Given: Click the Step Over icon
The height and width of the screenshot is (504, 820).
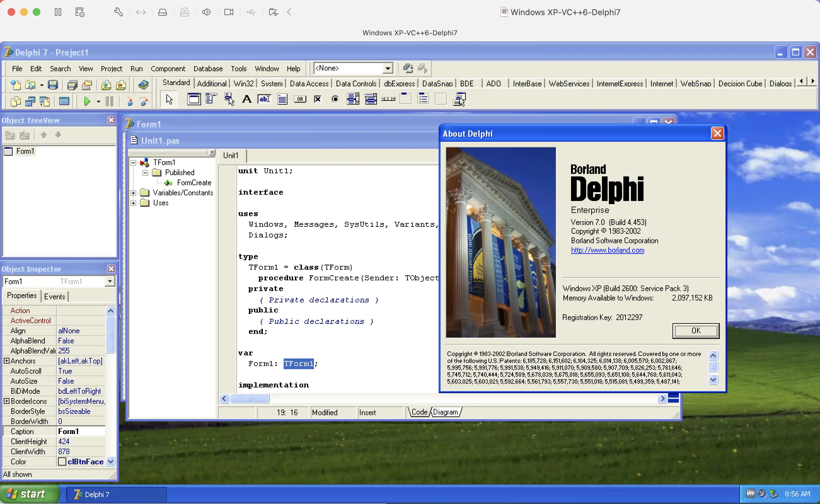Looking at the screenshot, I should click(x=144, y=101).
